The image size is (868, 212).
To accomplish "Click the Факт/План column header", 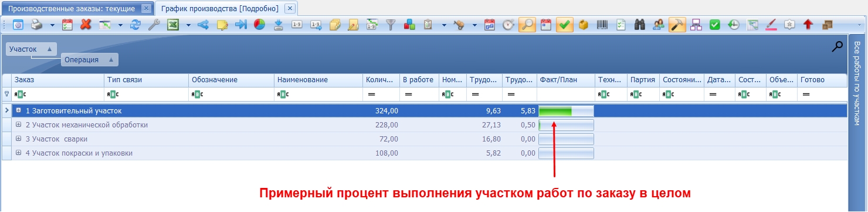I will pos(566,80).
